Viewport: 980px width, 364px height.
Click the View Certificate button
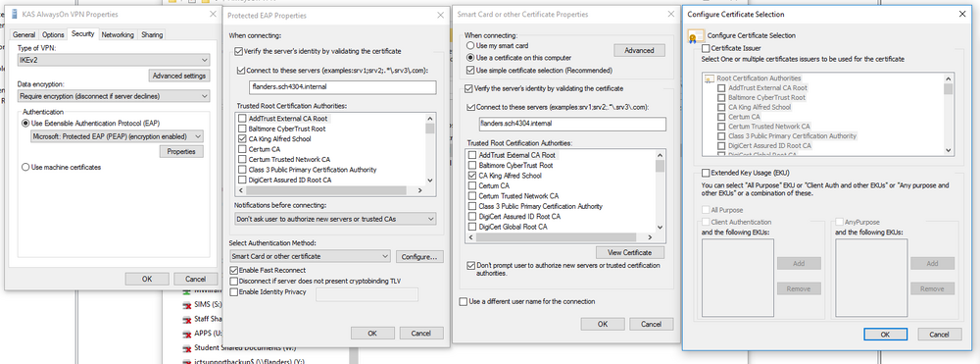[x=630, y=253]
